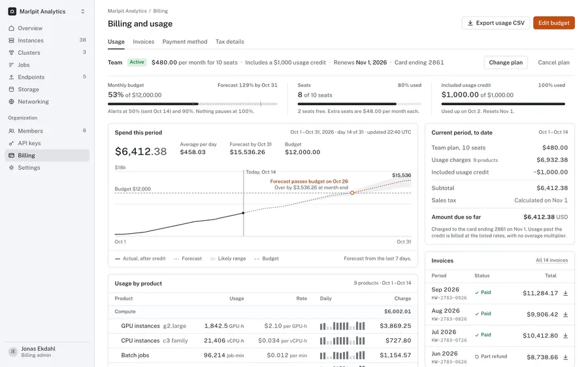
Task: Open the organization switcher chevron
Action: [83, 12]
